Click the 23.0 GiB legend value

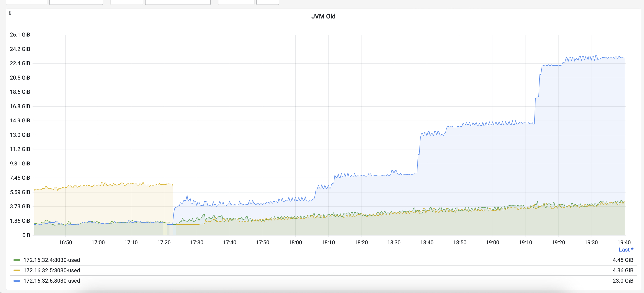click(623, 281)
